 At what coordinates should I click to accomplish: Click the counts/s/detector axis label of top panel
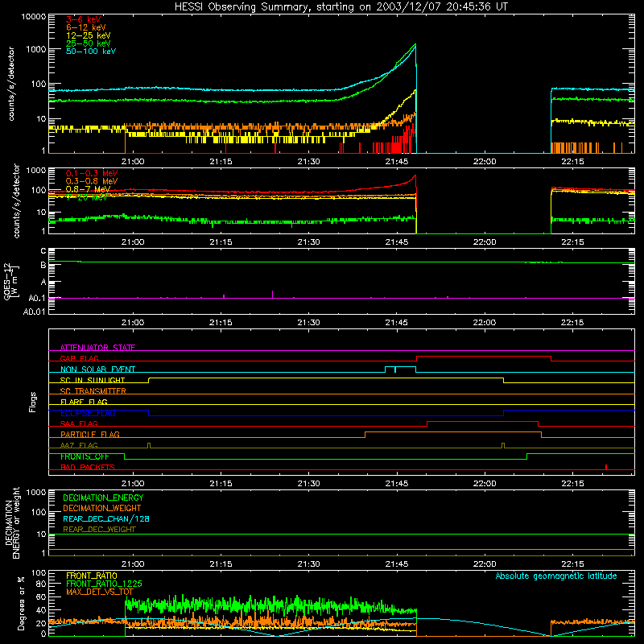click(11, 84)
